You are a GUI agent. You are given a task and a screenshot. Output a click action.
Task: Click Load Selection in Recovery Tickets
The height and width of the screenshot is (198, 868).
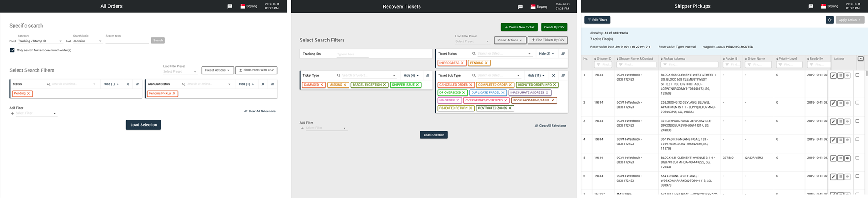[x=434, y=135]
